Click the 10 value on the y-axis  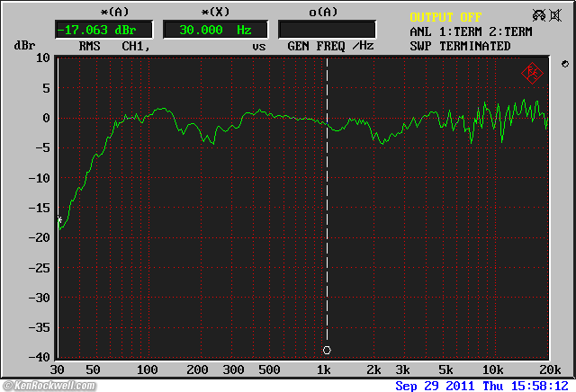coord(43,58)
